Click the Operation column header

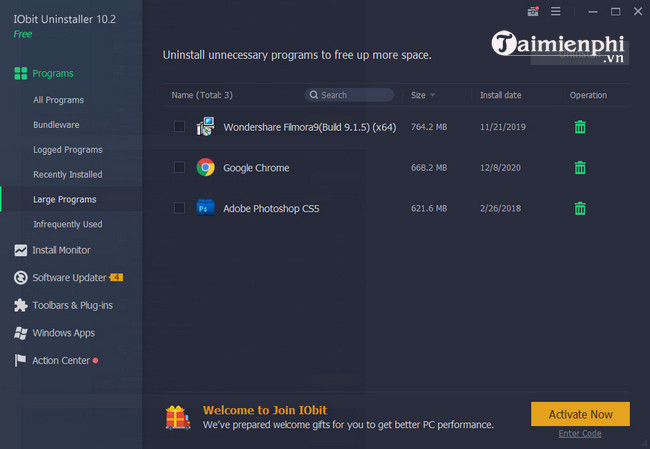pos(588,95)
